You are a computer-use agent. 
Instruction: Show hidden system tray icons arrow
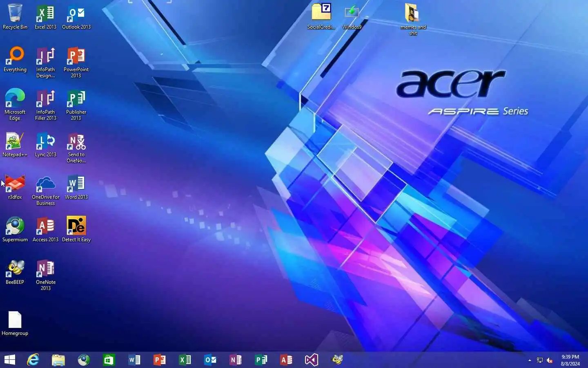click(530, 360)
